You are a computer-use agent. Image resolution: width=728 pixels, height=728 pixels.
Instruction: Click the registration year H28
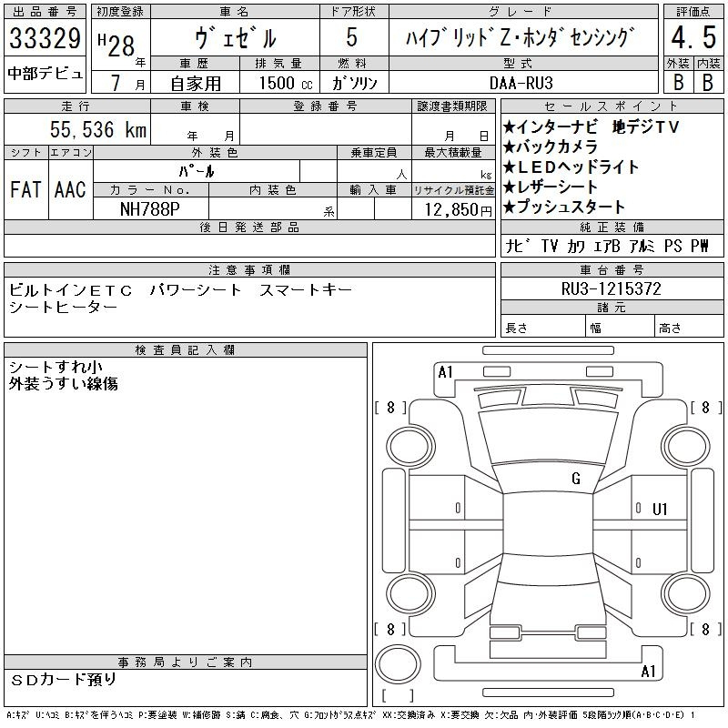click(x=116, y=45)
